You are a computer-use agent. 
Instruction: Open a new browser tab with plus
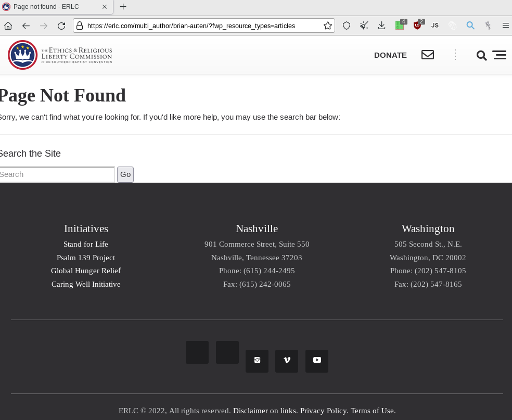[123, 7]
